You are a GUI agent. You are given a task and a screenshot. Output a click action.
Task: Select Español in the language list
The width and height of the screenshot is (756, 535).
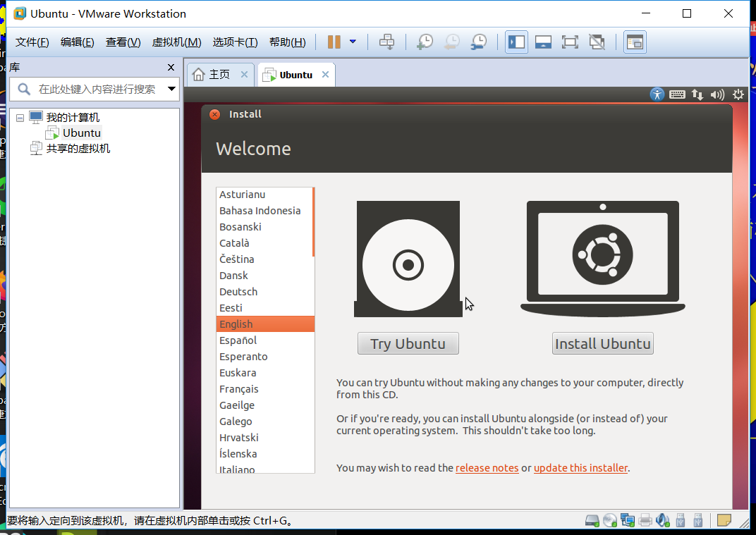264,340
